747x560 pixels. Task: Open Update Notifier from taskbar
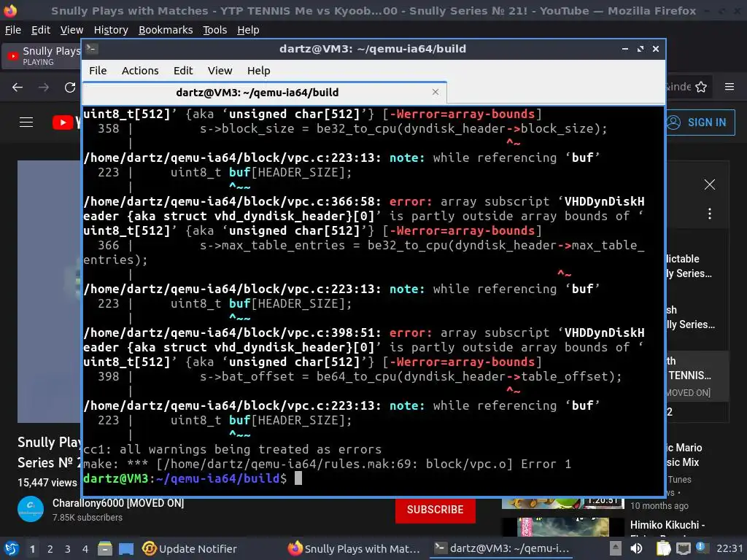tap(189, 548)
